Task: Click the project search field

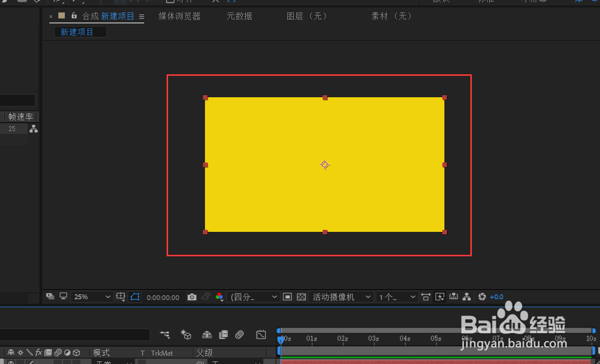Action: tap(17, 101)
